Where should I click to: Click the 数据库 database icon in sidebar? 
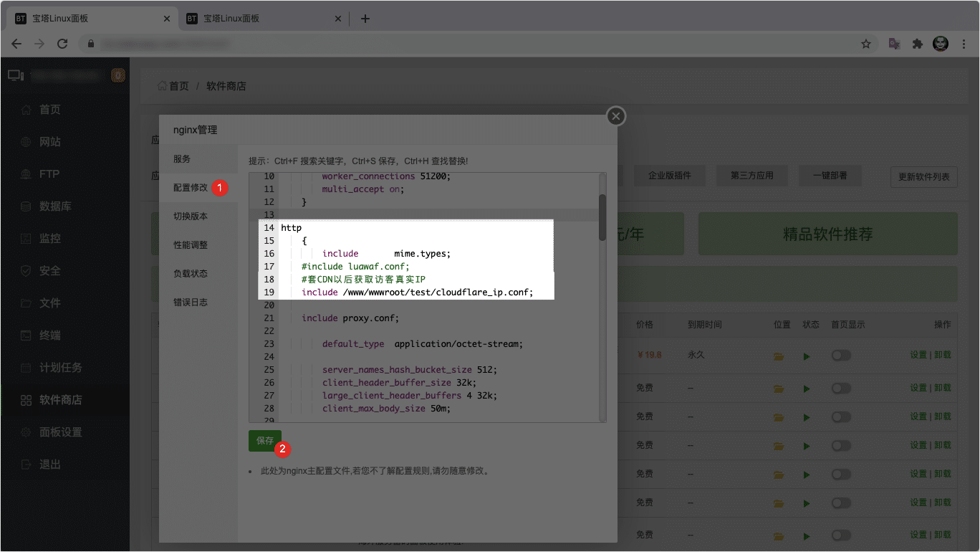pyautogui.click(x=26, y=206)
